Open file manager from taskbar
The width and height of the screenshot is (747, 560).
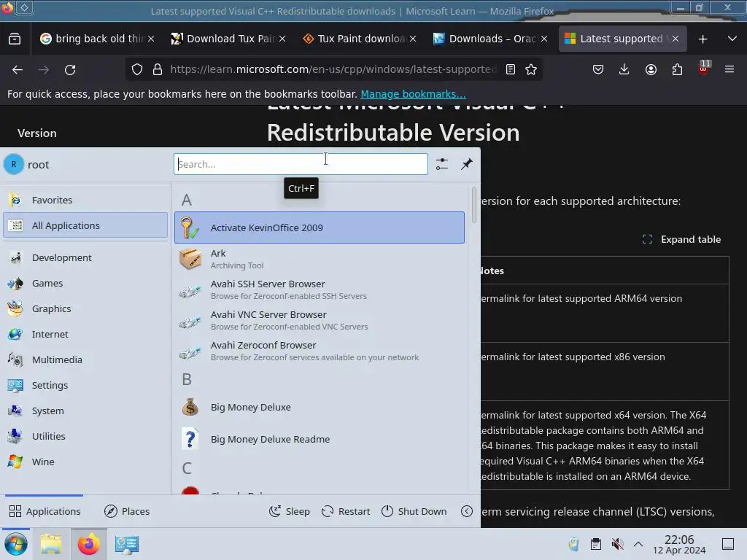tap(51, 544)
